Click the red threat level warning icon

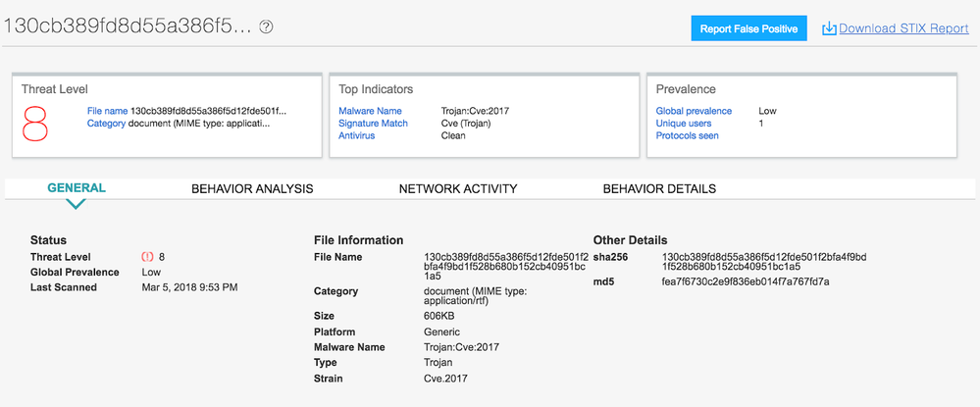point(147,257)
